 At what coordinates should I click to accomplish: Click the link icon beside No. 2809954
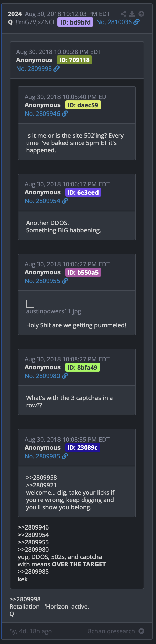click(65, 201)
